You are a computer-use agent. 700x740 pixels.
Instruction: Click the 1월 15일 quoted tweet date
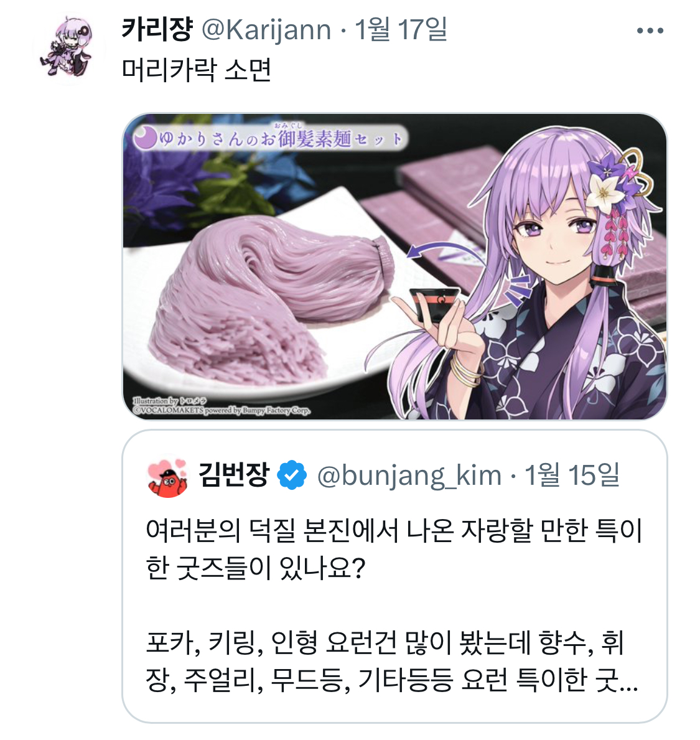point(571,475)
